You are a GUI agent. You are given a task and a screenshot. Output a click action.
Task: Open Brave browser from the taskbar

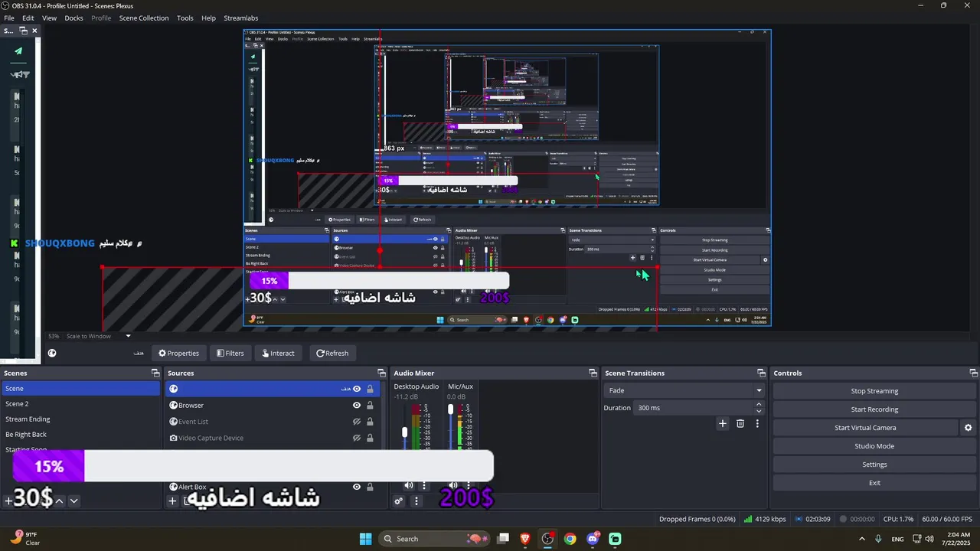coord(525,539)
